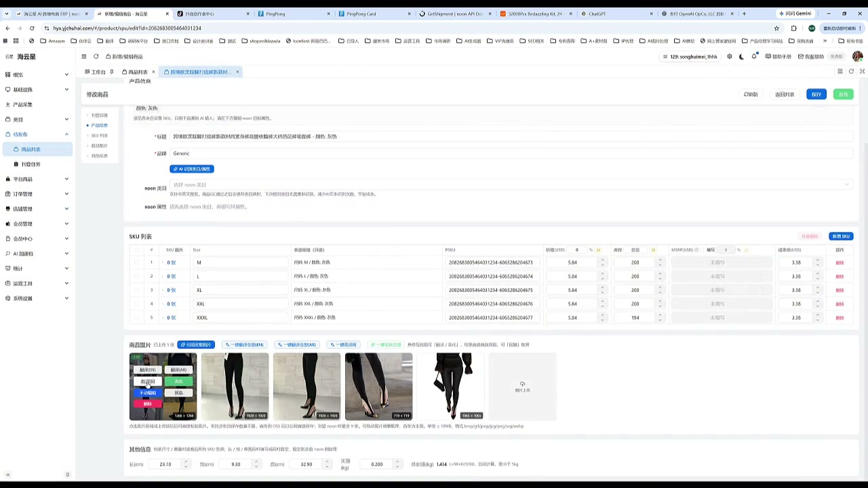The image size is (868, 488).
Task: Open the settings gear icon in the header
Action: (730, 56)
